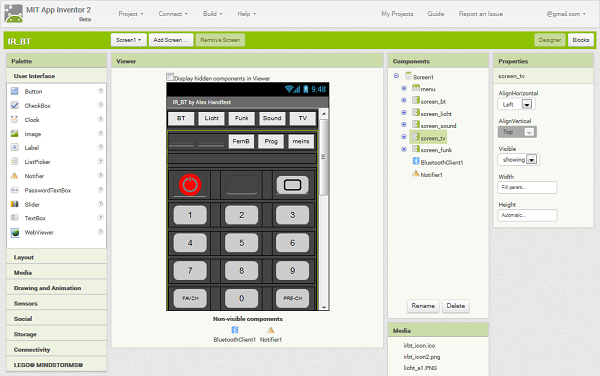Select BluetoothClient1 in component tree
Image resolution: width=600 pixels, height=376 pixels.
(438, 162)
